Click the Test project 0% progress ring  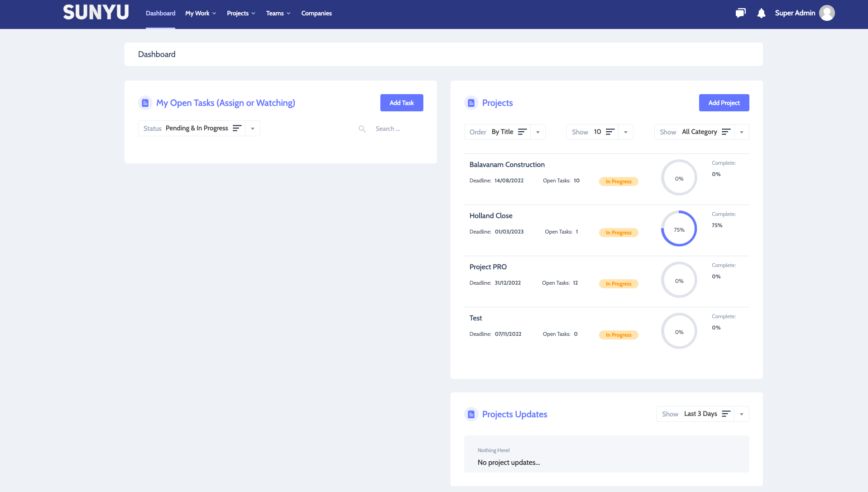(x=679, y=331)
